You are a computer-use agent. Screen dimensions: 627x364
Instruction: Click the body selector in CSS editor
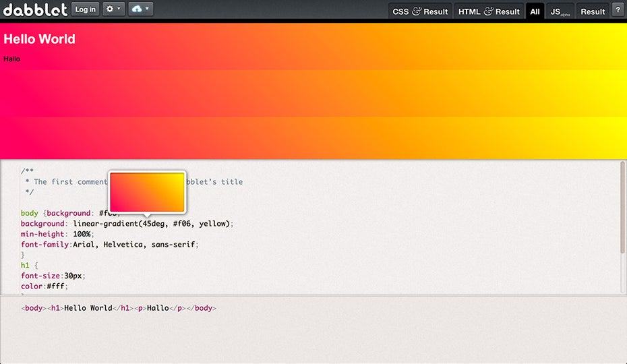coord(29,213)
